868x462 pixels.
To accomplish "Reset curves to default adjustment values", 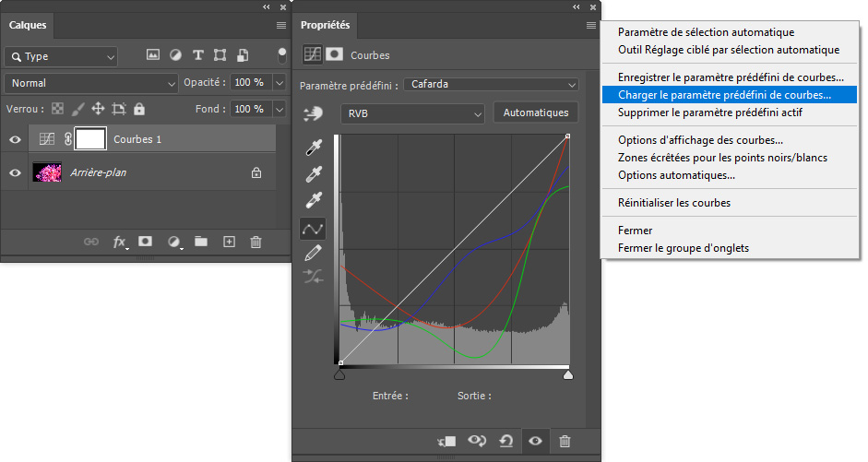I will (x=505, y=441).
